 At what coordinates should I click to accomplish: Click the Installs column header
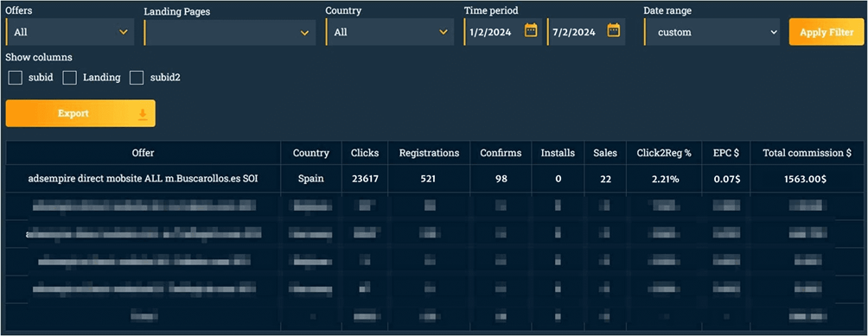(x=558, y=153)
